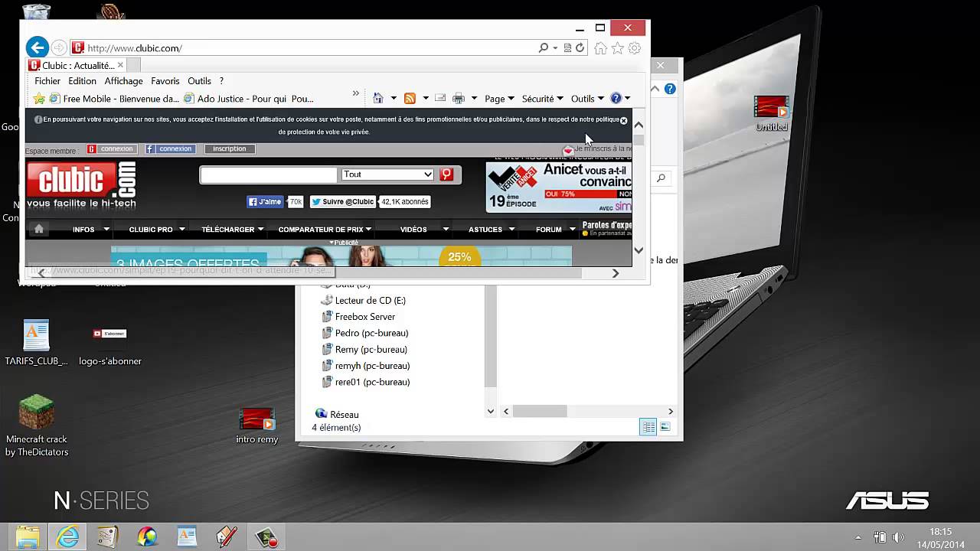Dismiss cookie notice with its X

tap(623, 120)
